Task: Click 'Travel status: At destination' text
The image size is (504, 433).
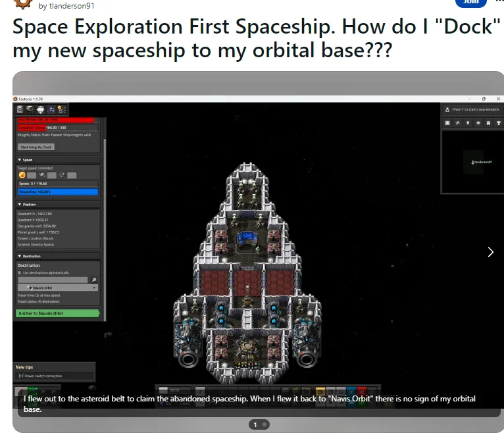Action: 39,301
